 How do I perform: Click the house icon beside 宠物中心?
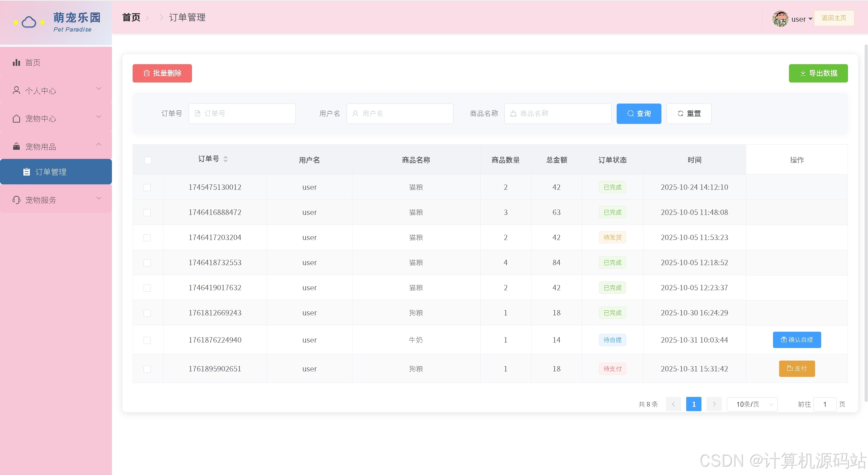(x=16, y=118)
